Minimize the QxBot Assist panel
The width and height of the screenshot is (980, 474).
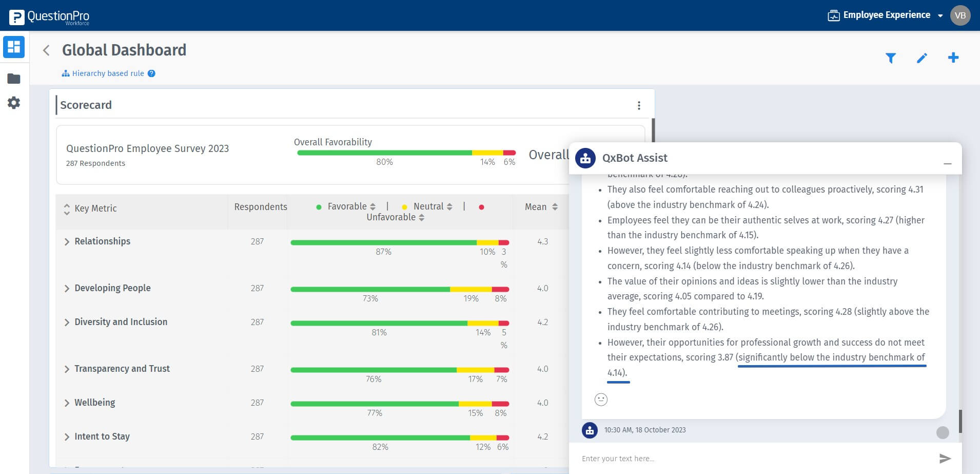coord(947,163)
